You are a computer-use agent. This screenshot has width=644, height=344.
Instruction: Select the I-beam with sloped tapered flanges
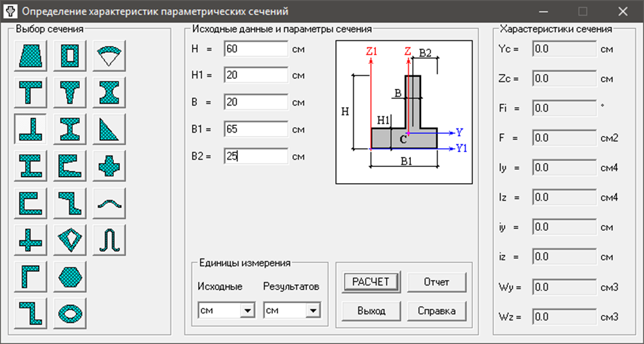70,129
